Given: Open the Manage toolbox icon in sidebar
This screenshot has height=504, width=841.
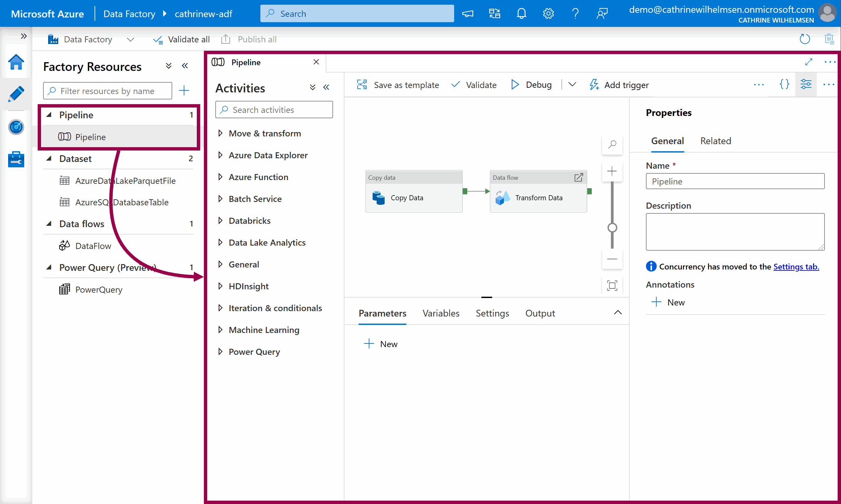Looking at the screenshot, I should 16,159.
